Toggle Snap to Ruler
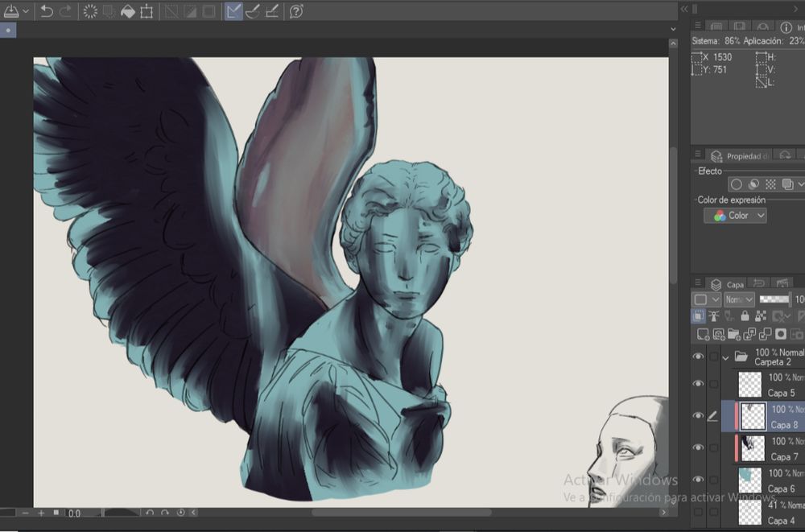This screenshot has height=532, width=805. pyautogui.click(x=233, y=11)
